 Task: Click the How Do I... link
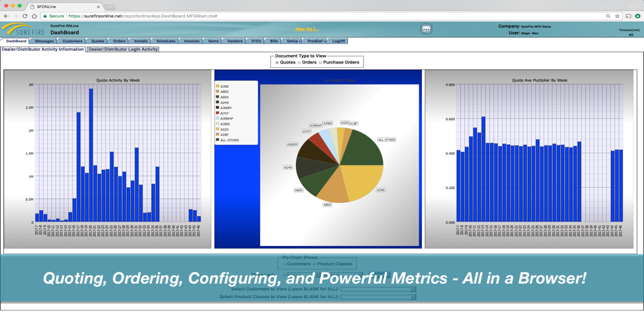[306, 29]
